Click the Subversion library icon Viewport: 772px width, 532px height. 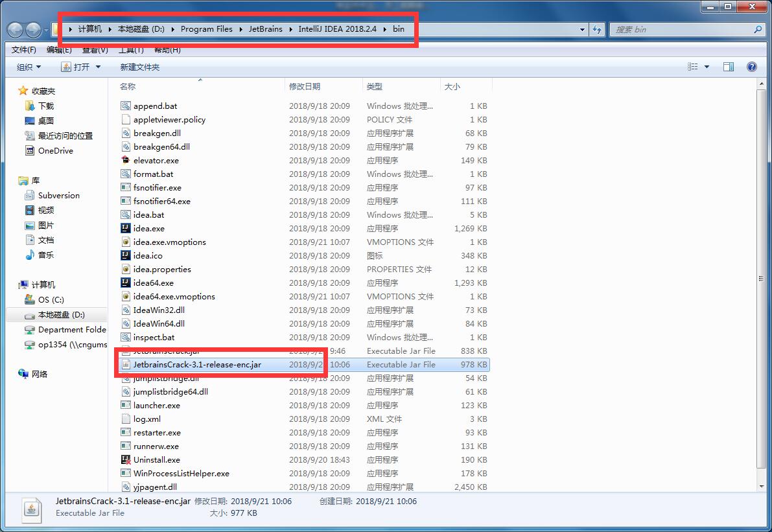click(x=30, y=196)
